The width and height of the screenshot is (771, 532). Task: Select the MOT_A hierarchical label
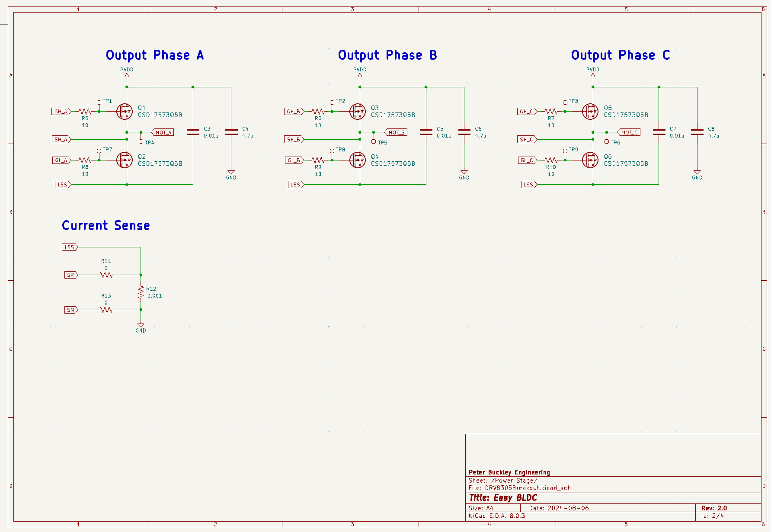(x=163, y=132)
